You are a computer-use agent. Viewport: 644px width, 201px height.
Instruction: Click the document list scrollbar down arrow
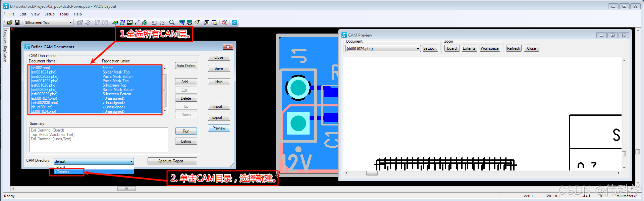coord(165,111)
